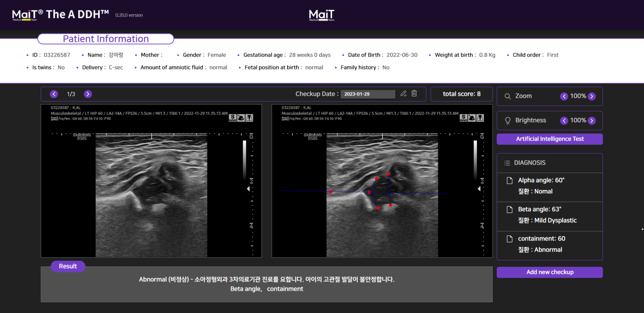Go to next checkup image
This screenshot has width=644, height=313.
coord(88,94)
